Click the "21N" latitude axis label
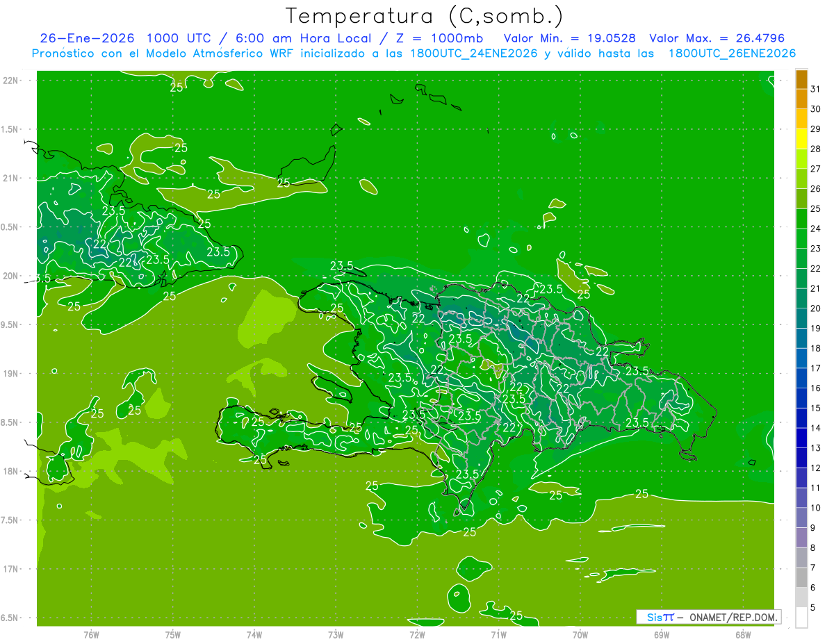 point(10,178)
